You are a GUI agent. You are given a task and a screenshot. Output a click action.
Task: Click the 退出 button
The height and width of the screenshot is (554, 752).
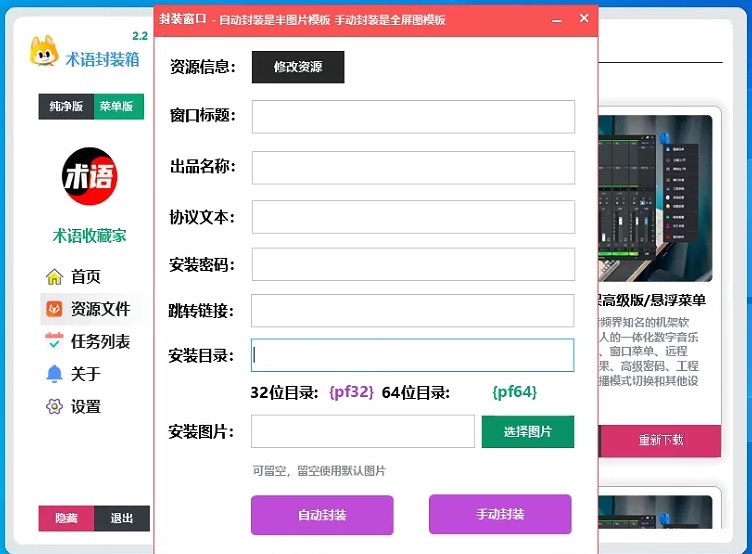122,518
